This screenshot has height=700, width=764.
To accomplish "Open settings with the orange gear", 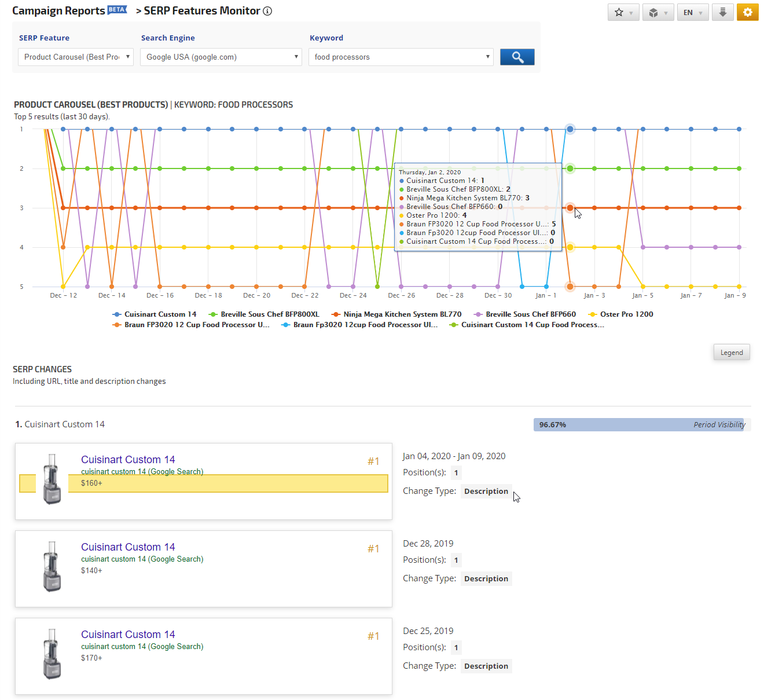I will (747, 12).
